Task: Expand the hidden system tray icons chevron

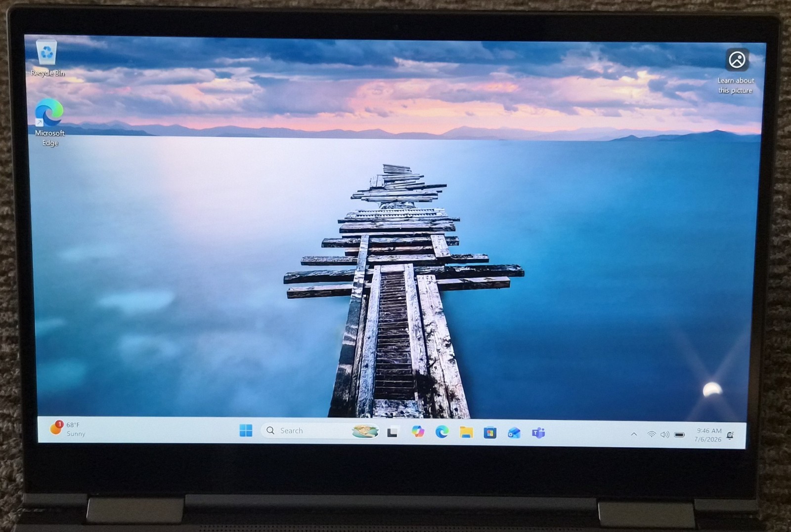Action: [634, 434]
